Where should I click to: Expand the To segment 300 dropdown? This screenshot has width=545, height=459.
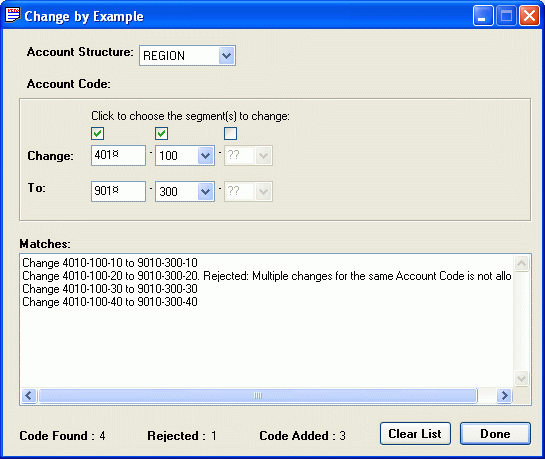tap(205, 191)
